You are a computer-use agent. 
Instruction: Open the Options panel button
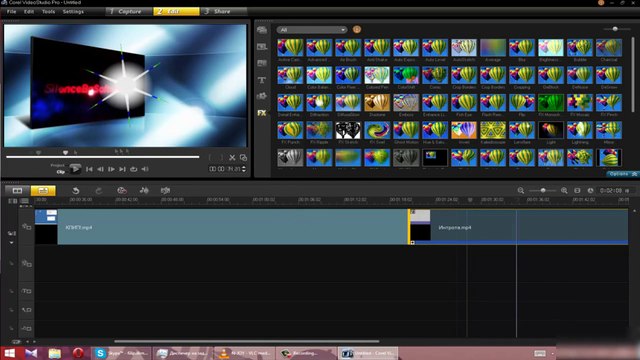pyautogui.click(x=622, y=174)
